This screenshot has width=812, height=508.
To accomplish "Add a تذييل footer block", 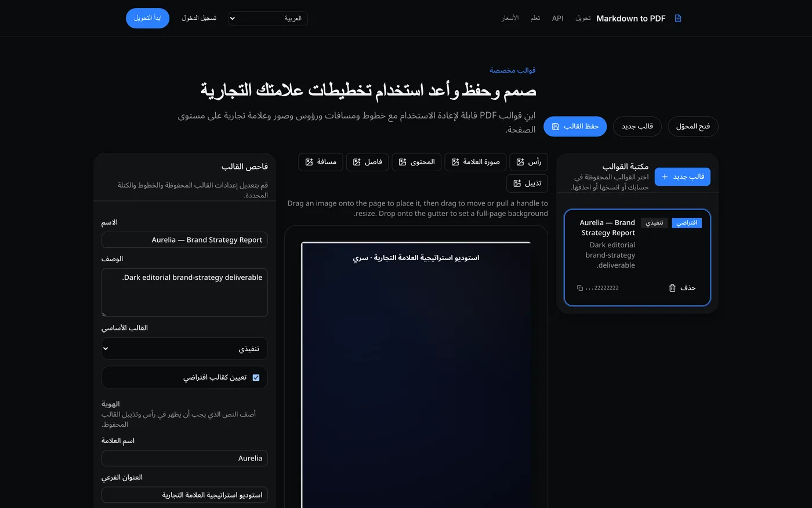I will [527, 183].
